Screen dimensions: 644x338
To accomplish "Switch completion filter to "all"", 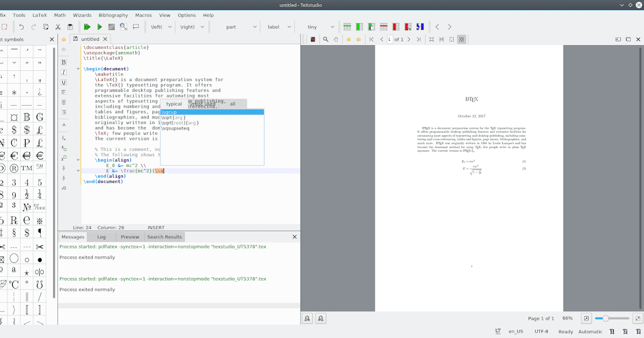I will pos(232,104).
